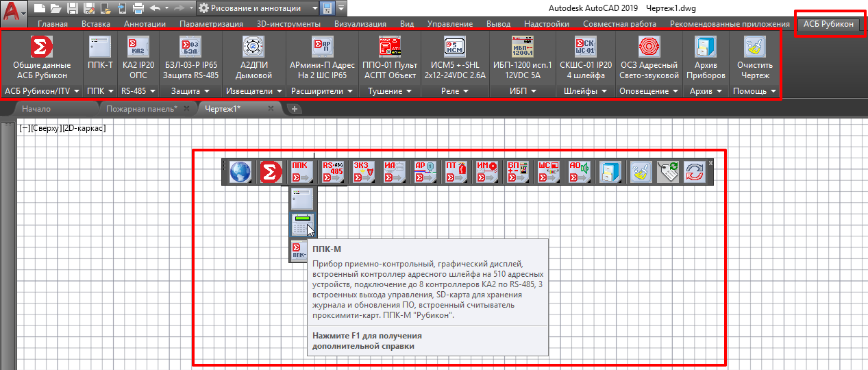The width and height of the screenshot is (868, 370).
Task: Switch to the Главная ribbon tab
Action: tap(53, 24)
